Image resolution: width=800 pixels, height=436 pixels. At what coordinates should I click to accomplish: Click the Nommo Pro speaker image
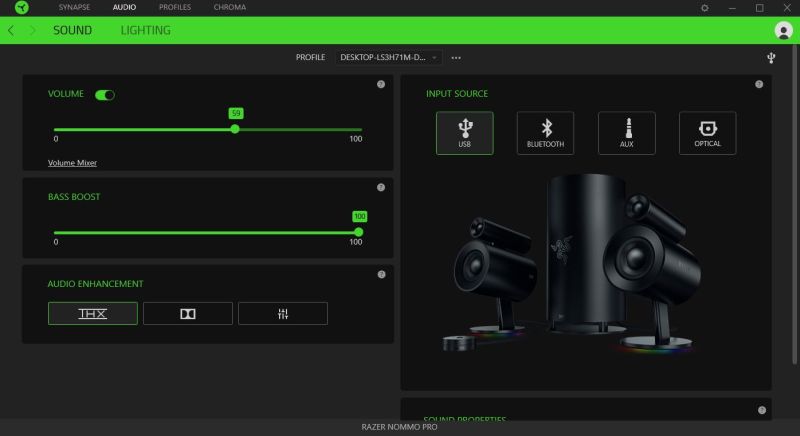click(572, 263)
